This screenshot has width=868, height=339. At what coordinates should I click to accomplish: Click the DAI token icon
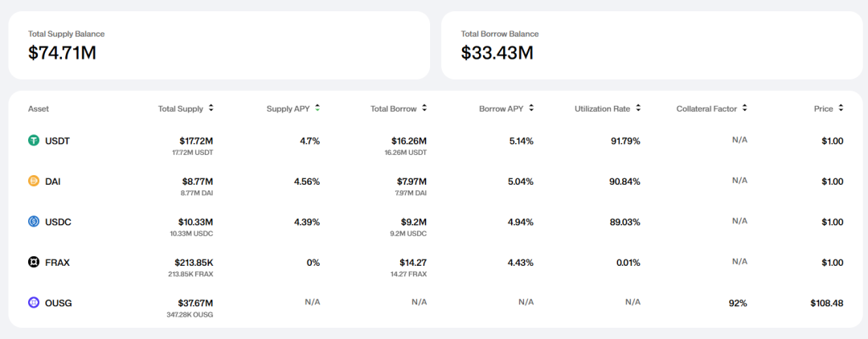[x=34, y=182]
